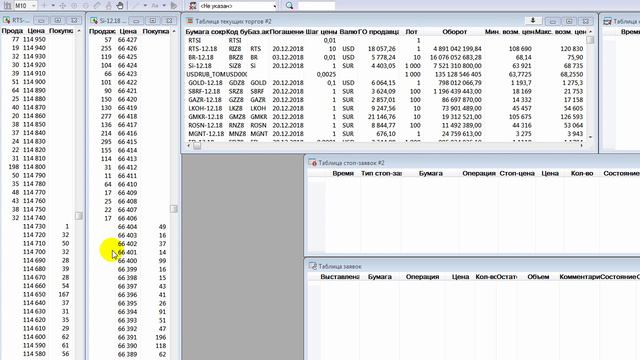Image resolution: width=640 pixels, height=360 pixels.
Task: Select the MGNT-12.18 row
Action: (x=385, y=133)
